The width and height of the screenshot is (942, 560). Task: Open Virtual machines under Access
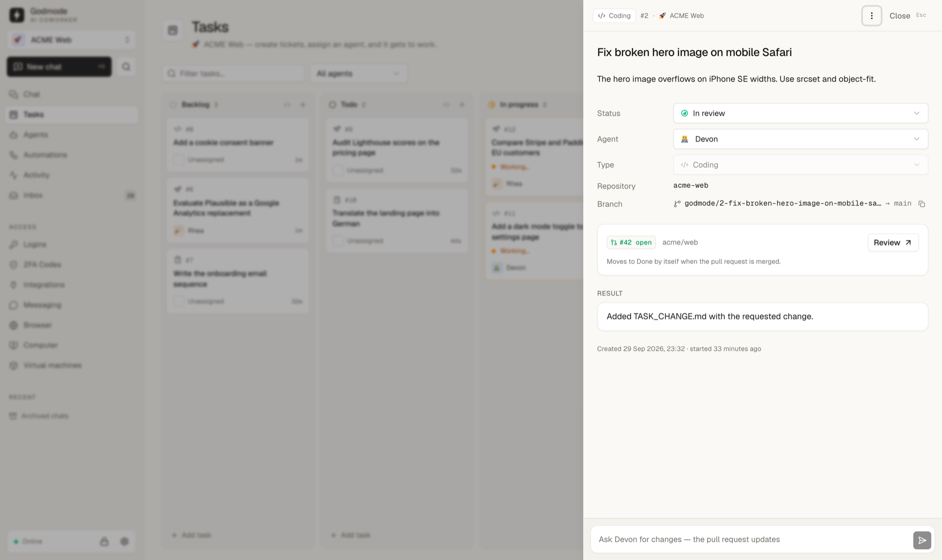[x=72, y=365]
